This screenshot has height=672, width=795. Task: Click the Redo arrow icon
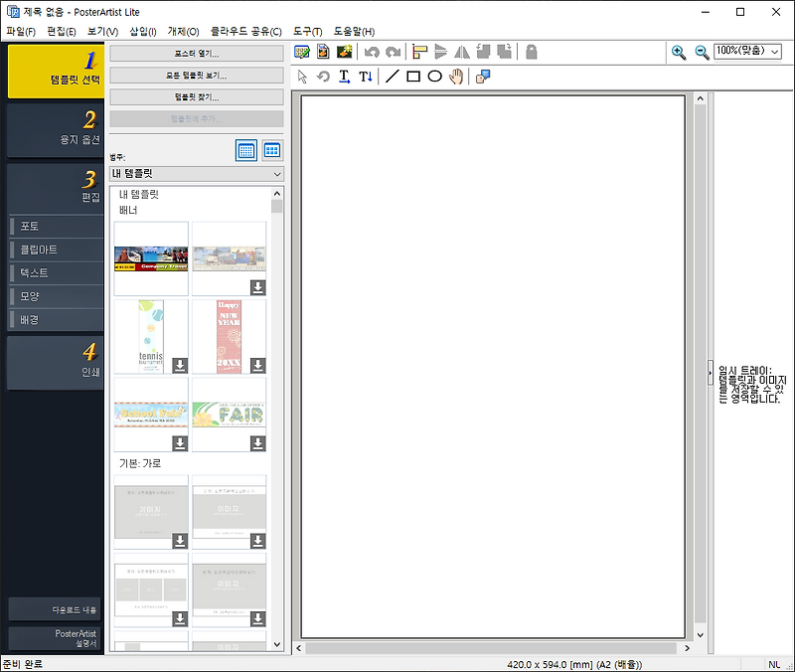tap(393, 53)
